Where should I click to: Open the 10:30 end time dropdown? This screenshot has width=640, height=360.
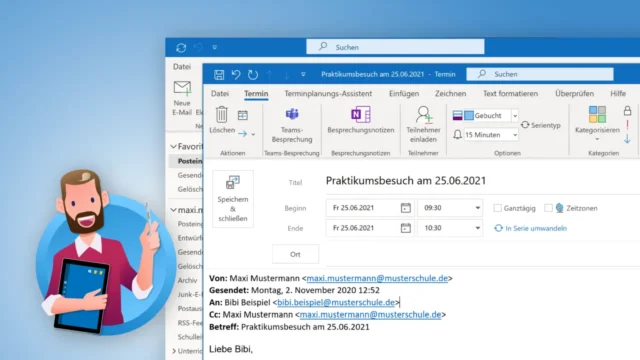coord(477,228)
